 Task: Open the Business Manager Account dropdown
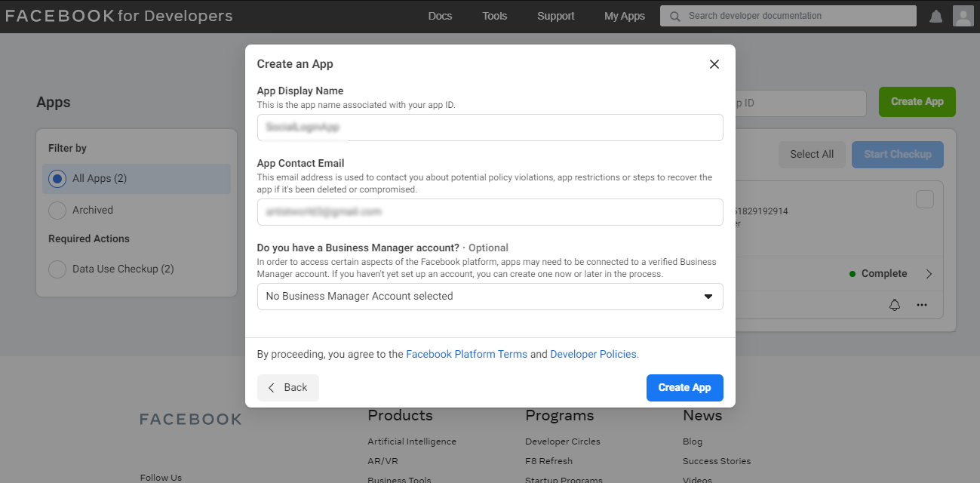(490, 297)
